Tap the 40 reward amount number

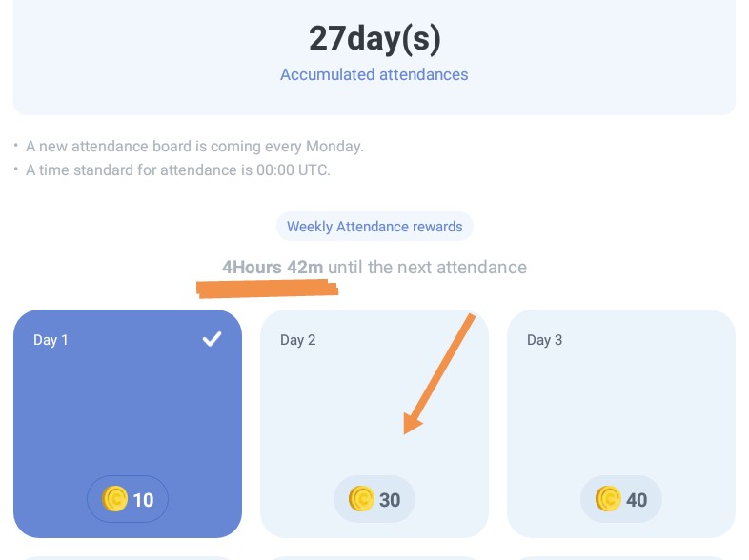pos(637,500)
